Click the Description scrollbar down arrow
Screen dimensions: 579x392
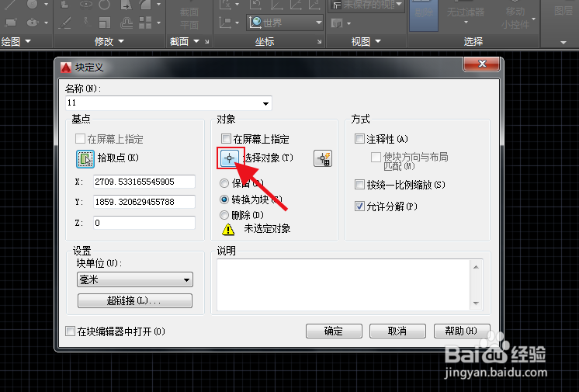pos(476,304)
